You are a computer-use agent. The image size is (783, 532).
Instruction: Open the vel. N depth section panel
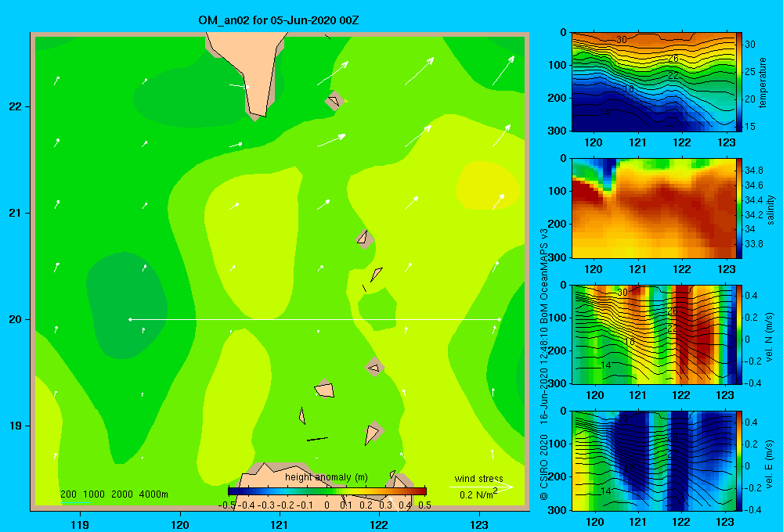(x=653, y=334)
